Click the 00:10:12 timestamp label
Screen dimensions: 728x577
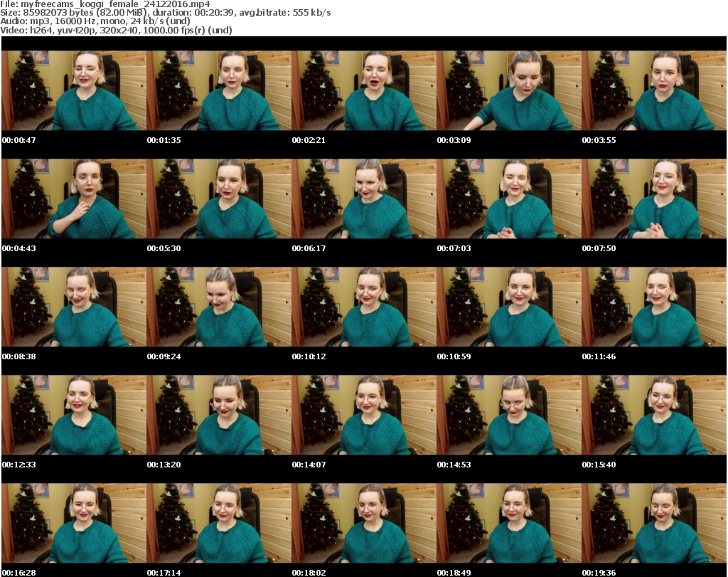tap(309, 356)
